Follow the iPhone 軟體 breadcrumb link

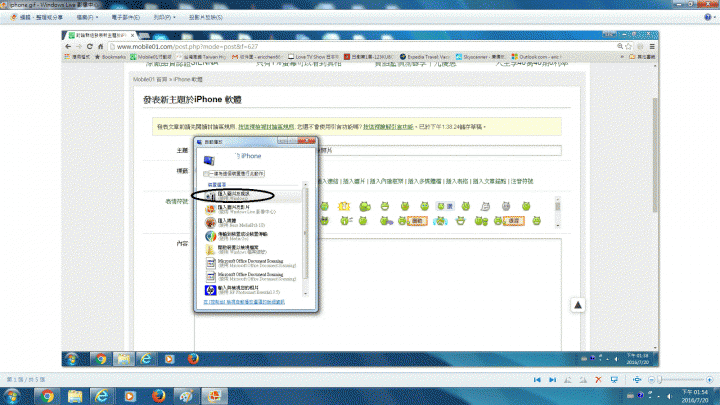[x=188, y=79]
